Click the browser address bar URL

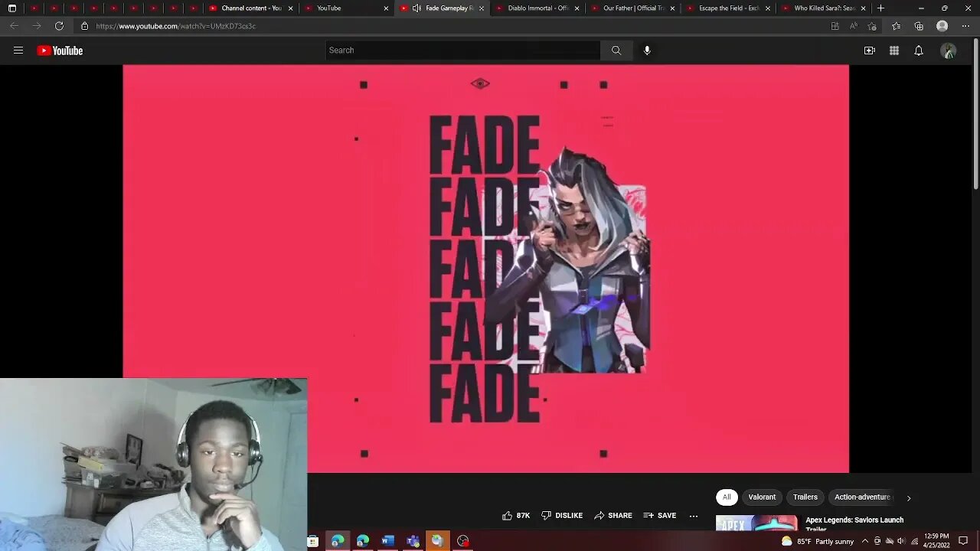click(175, 26)
